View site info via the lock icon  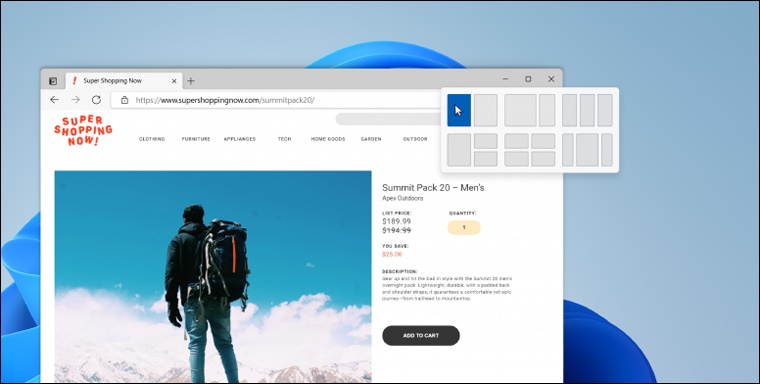point(125,100)
